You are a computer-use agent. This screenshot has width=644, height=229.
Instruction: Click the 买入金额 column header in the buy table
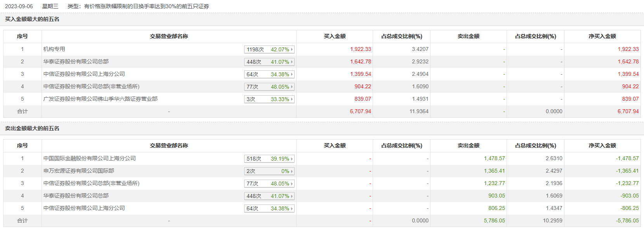(x=335, y=36)
